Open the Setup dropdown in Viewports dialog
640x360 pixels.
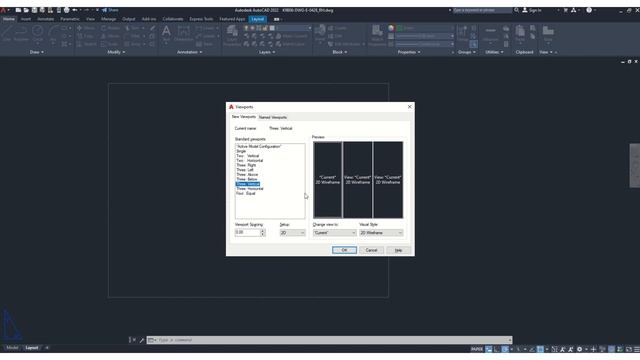pos(292,233)
